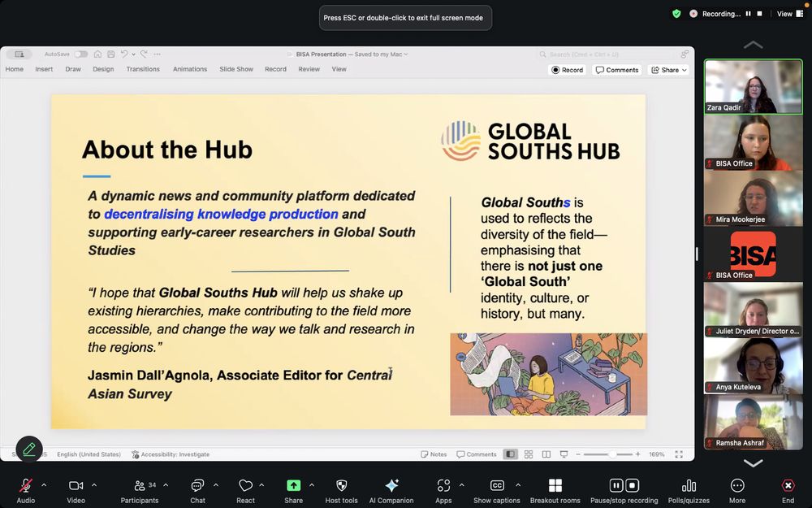Click the fit slide to window icon
The height and width of the screenshot is (508, 812).
pyautogui.click(x=679, y=454)
